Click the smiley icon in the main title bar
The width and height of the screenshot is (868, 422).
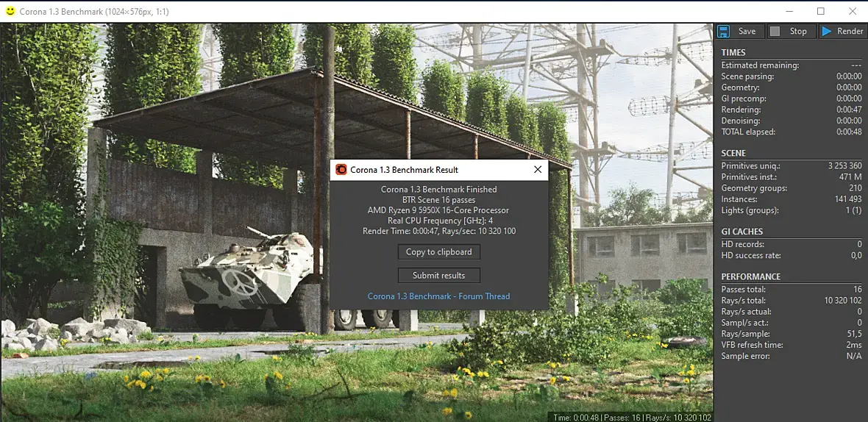10,11
